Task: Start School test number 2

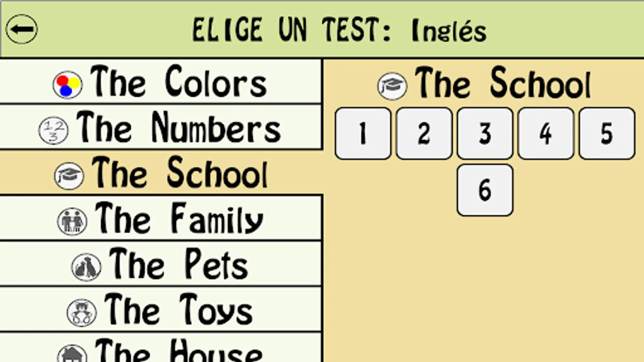Action: click(424, 133)
